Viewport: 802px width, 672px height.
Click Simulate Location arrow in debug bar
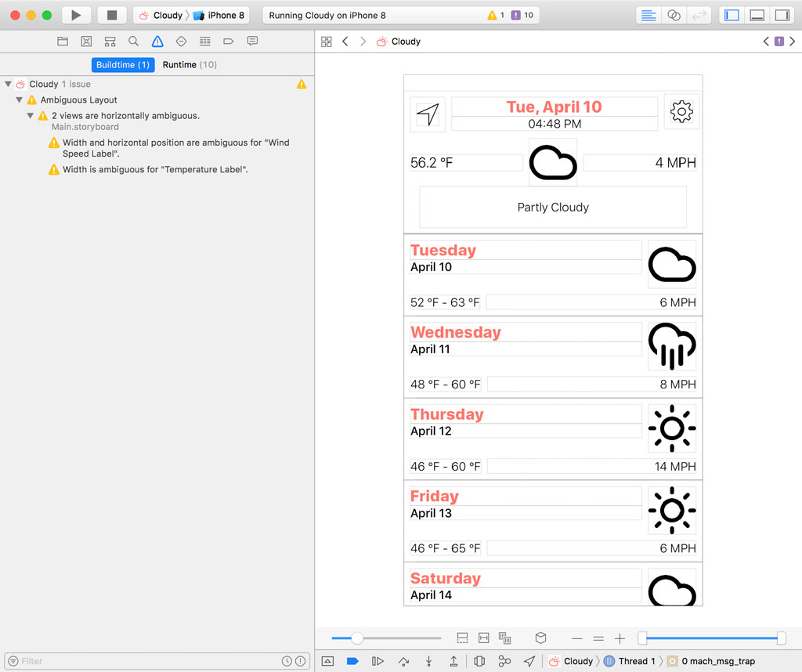click(x=529, y=661)
